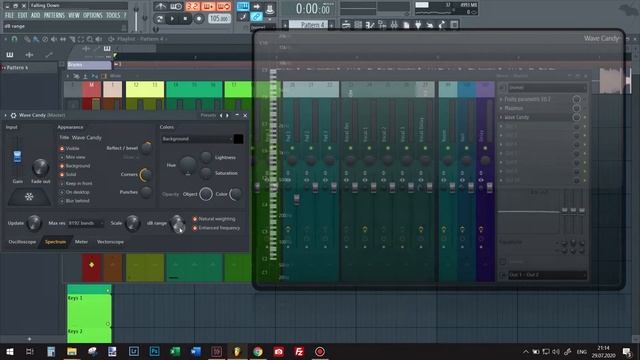
Task: Open Wave Candy gear settings icon
Action: [13, 116]
